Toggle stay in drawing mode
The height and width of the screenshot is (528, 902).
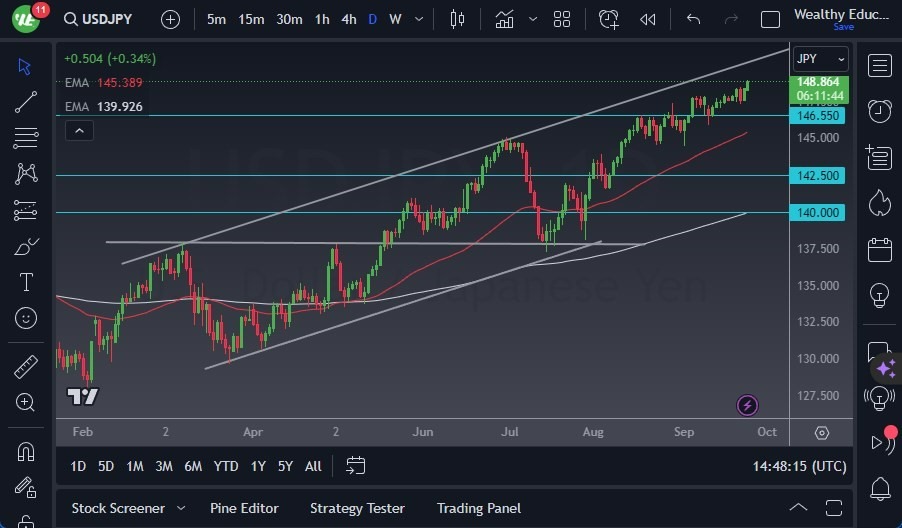tap(25, 488)
